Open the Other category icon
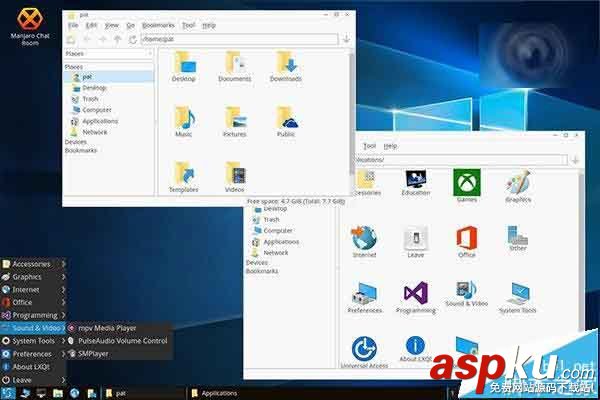 (x=518, y=238)
